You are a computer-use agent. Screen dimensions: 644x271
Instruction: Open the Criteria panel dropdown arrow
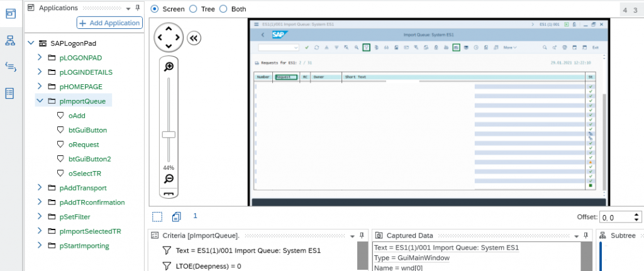click(x=352, y=236)
